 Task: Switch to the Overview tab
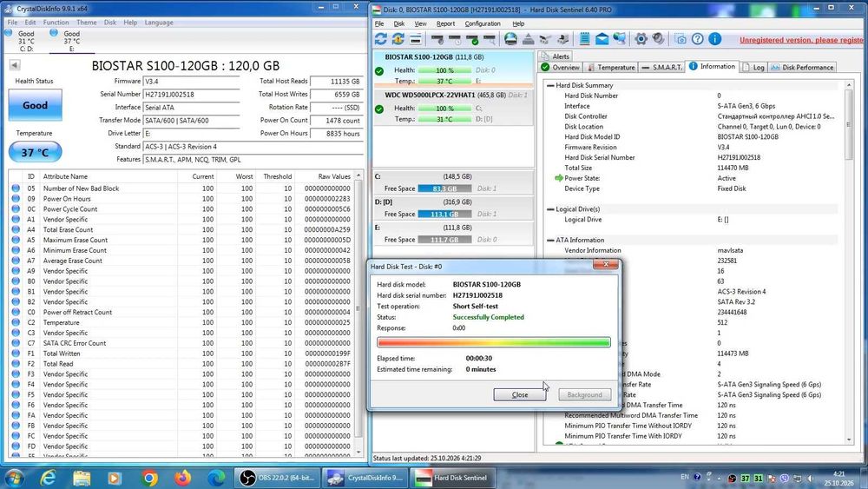(x=560, y=67)
